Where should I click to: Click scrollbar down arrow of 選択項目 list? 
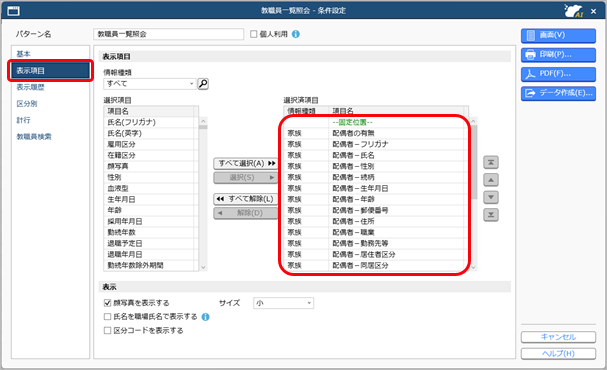click(x=203, y=267)
